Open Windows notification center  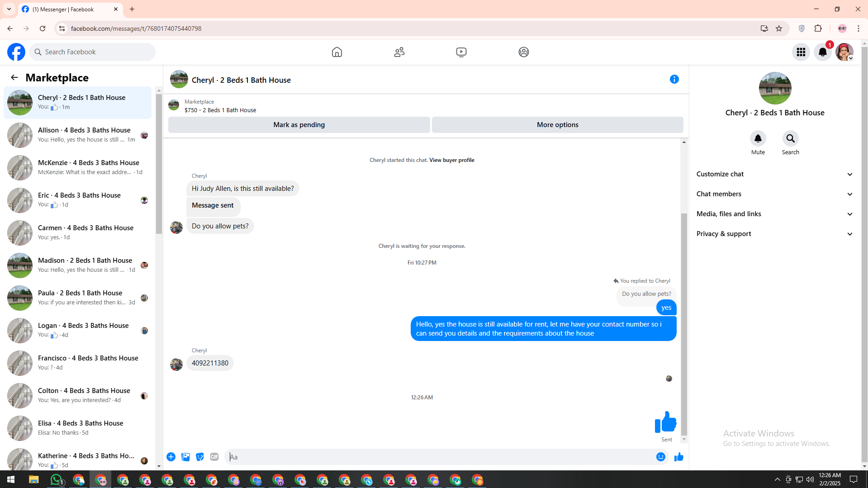click(x=854, y=479)
